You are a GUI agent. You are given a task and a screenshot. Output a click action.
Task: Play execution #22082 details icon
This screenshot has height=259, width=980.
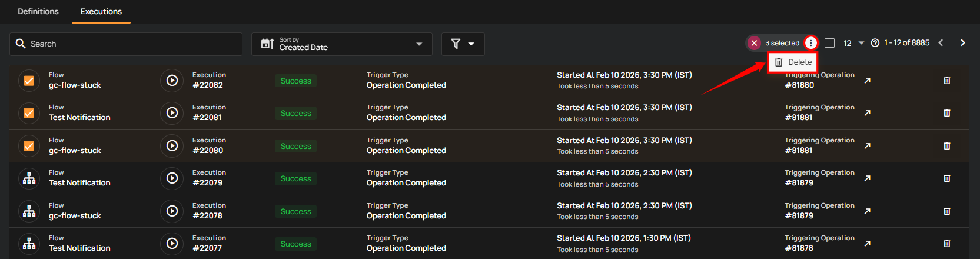(172, 81)
